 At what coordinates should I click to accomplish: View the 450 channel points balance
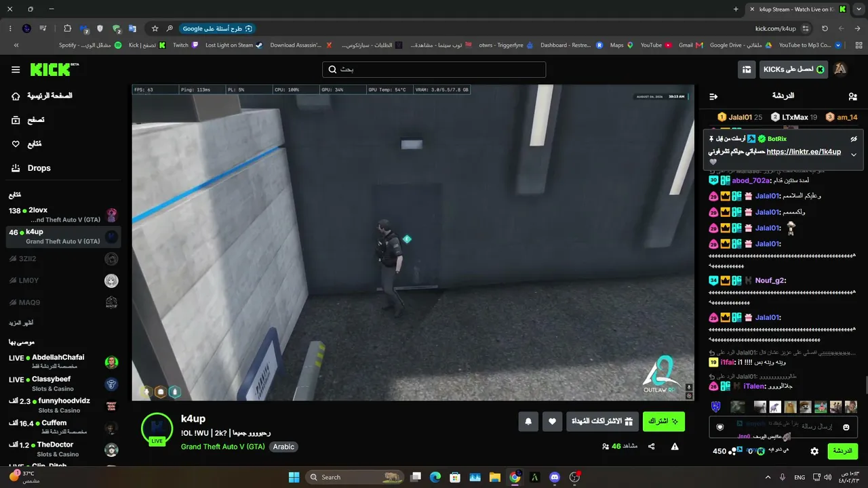click(724, 451)
